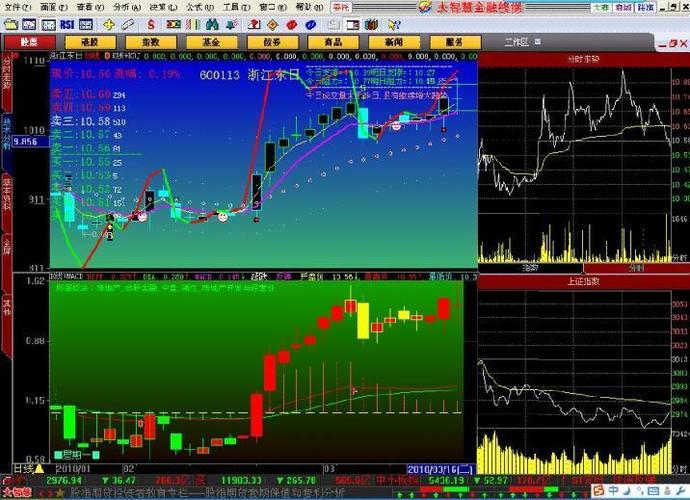Toggle the 工作区 small box indicator

coord(537,42)
